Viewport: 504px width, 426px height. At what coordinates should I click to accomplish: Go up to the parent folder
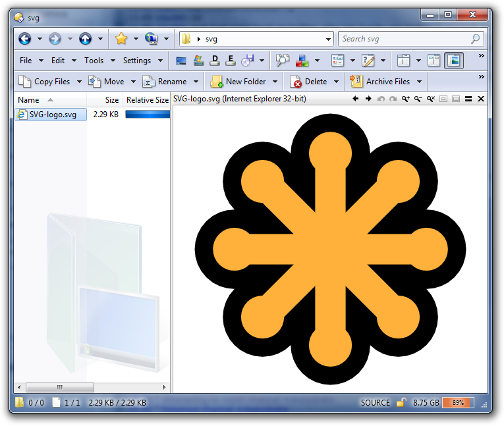[85, 39]
